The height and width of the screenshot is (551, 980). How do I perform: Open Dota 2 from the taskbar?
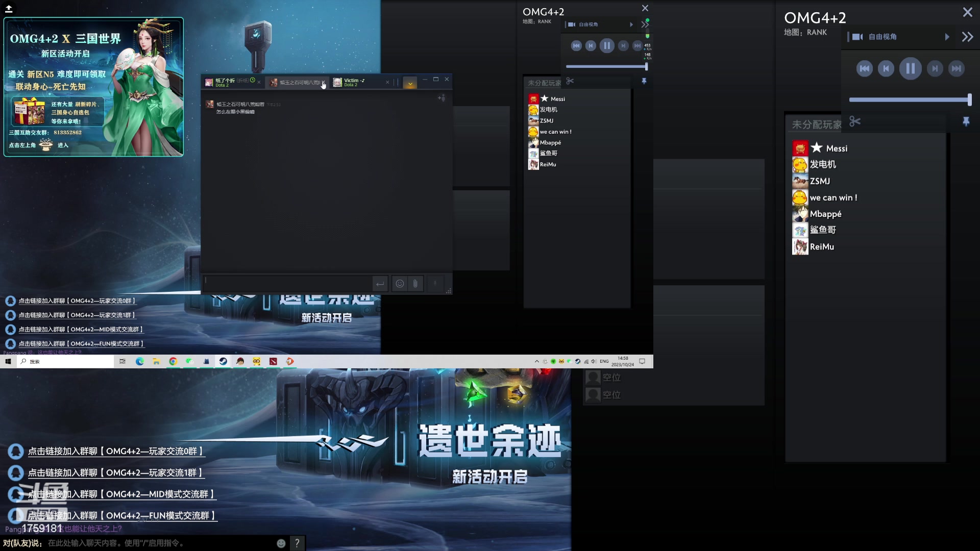point(273,361)
